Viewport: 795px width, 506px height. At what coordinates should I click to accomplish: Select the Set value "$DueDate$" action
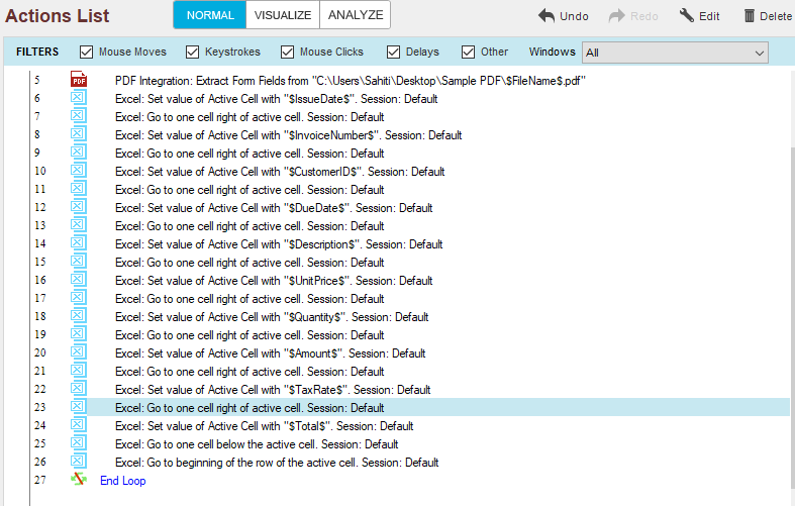[274, 208]
